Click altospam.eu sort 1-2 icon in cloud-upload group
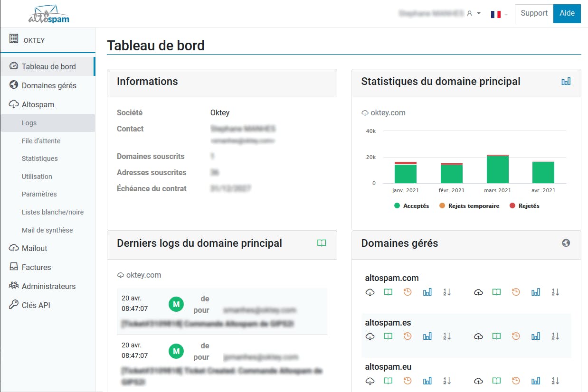The width and height of the screenshot is (588, 392). pyautogui.click(x=555, y=381)
